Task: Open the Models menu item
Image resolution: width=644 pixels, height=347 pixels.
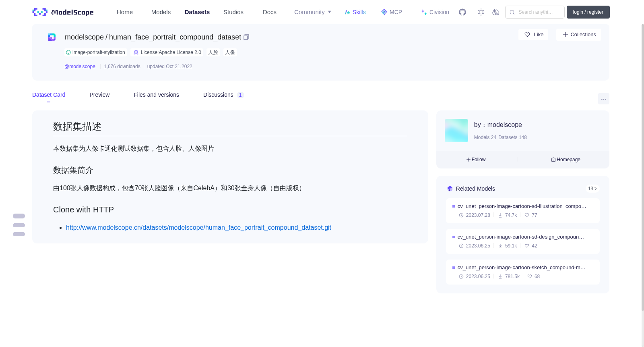Action: click(x=161, y=12)
